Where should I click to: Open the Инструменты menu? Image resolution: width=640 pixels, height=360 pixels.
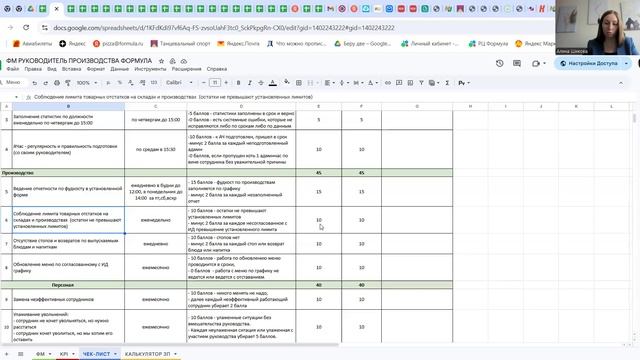pos(150,69)
